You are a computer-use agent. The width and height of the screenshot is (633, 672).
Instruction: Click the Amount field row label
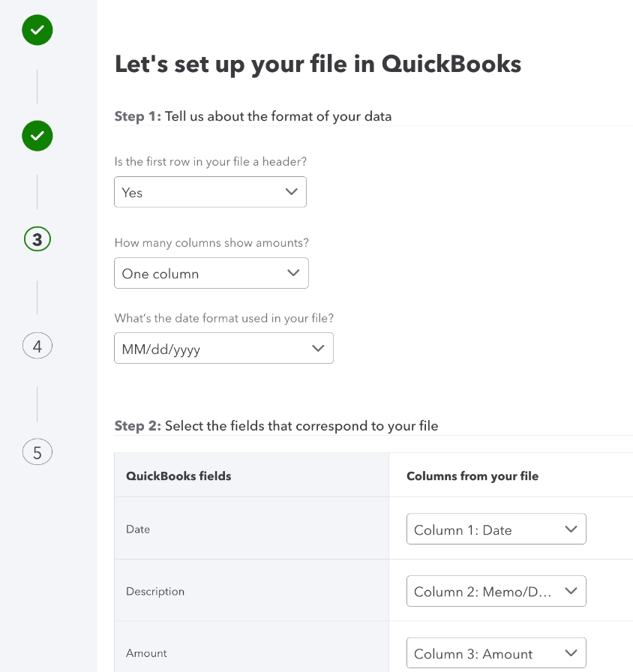[146, 653]
